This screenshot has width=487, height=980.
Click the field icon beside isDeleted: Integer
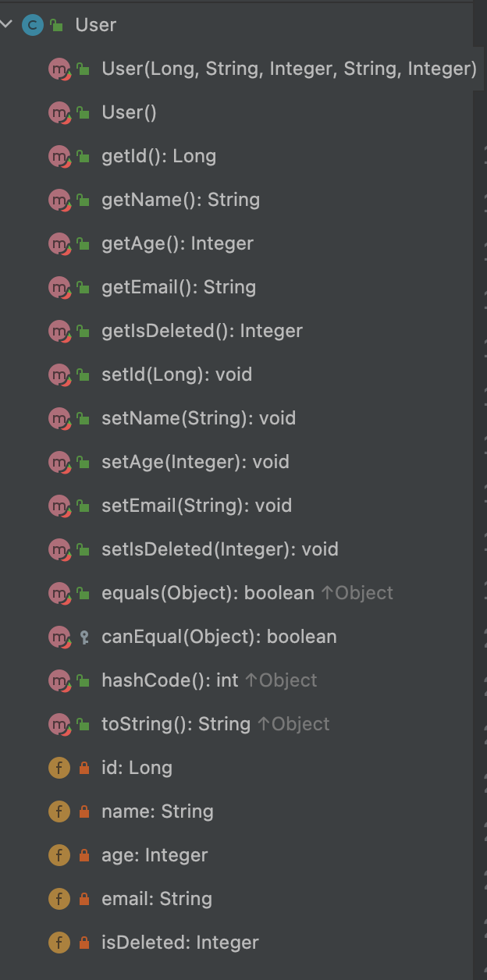tap(59, 943)
